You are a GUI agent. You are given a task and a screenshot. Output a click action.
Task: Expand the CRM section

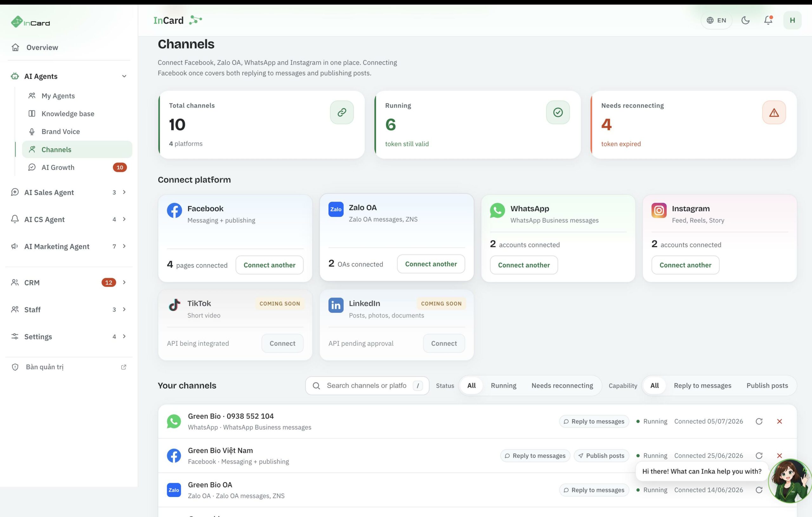[x=69, y=283]
